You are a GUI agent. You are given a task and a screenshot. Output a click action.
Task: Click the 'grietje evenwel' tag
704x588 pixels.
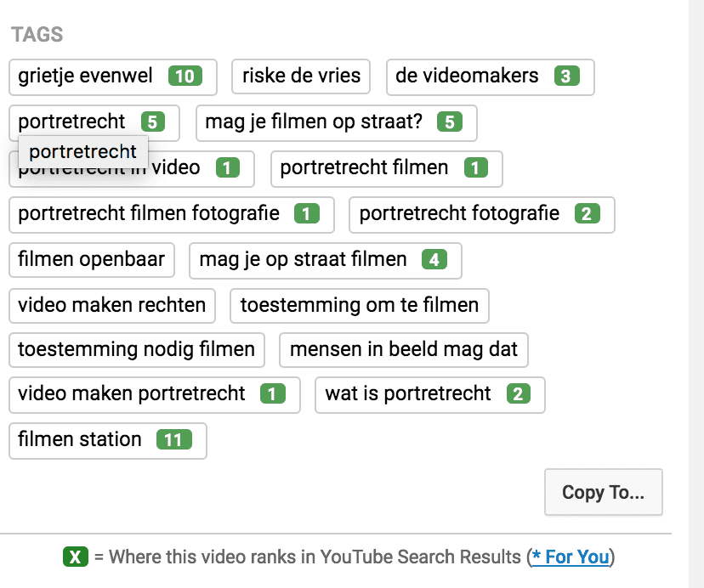(x=85, y=76)
